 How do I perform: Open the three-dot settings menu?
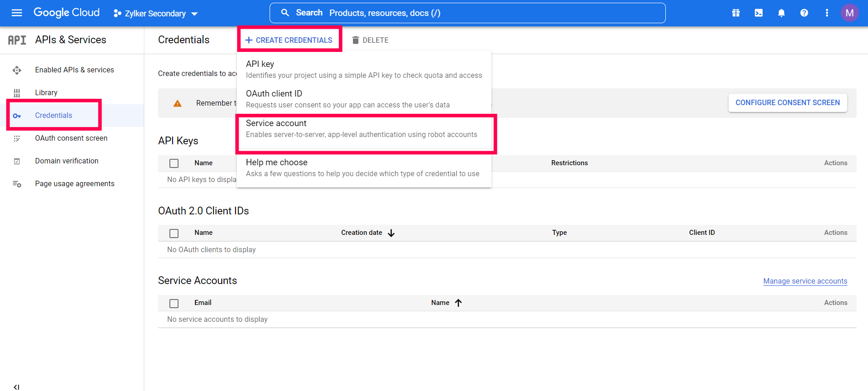pyautogui.click(x=827, y=13)
